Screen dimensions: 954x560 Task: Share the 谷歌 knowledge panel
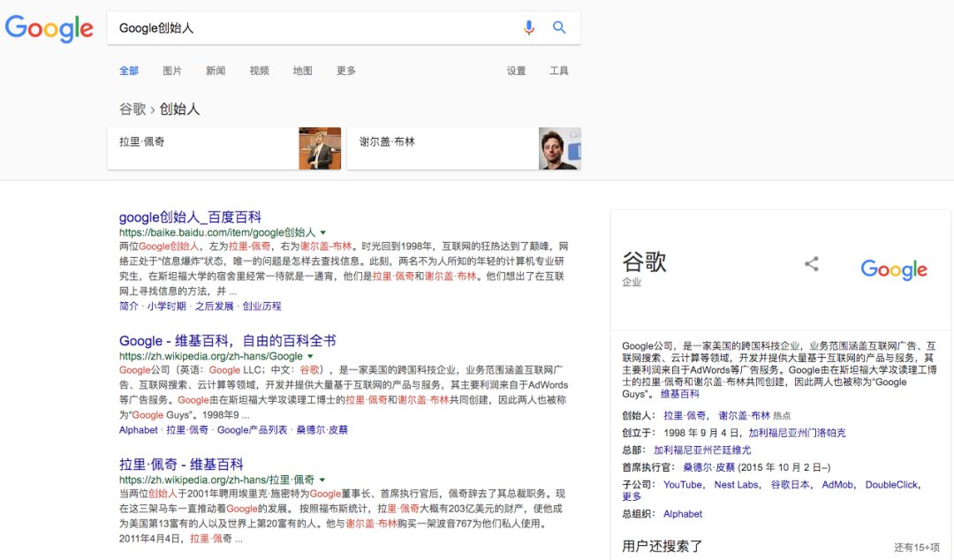[x=811, y=264]
